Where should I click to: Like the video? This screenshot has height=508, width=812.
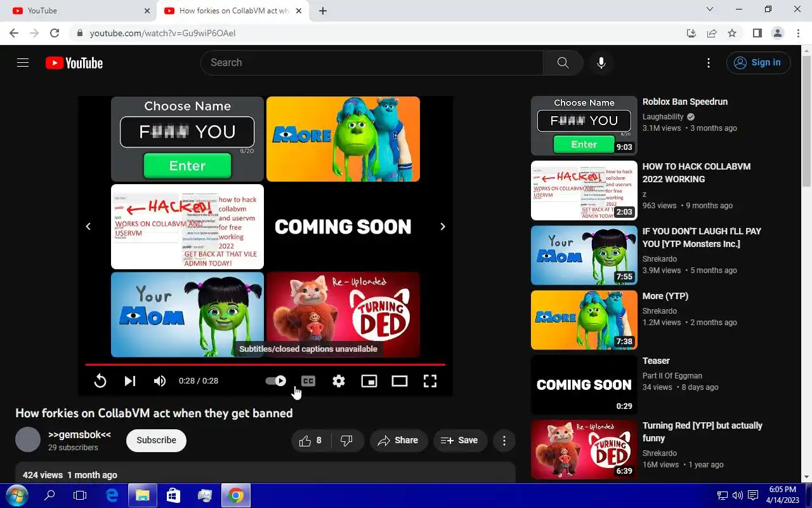[310, 440]
